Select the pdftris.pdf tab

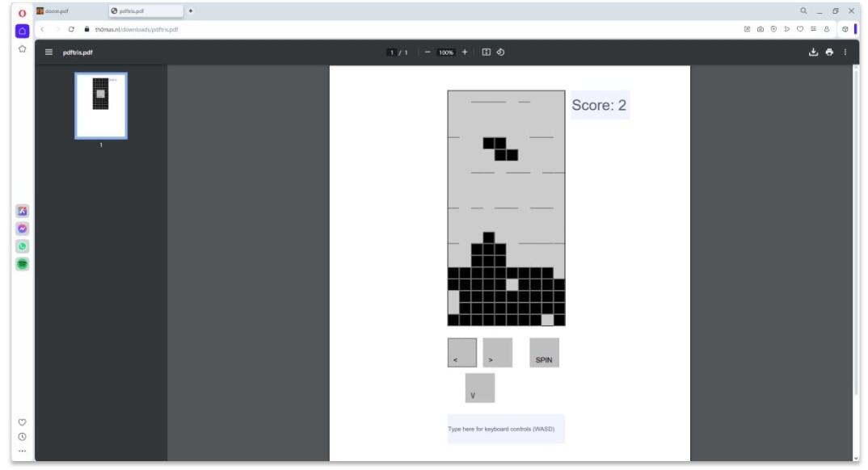(x=146, y=11)
